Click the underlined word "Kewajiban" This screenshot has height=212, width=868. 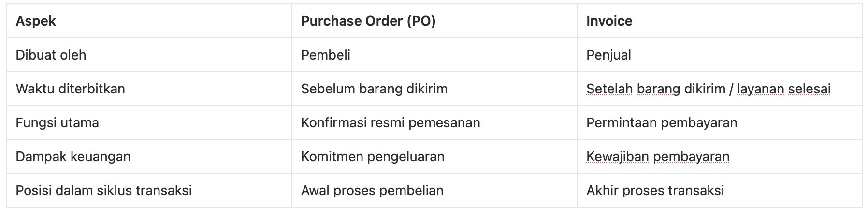pyautogui.click(x=618, y=157)
